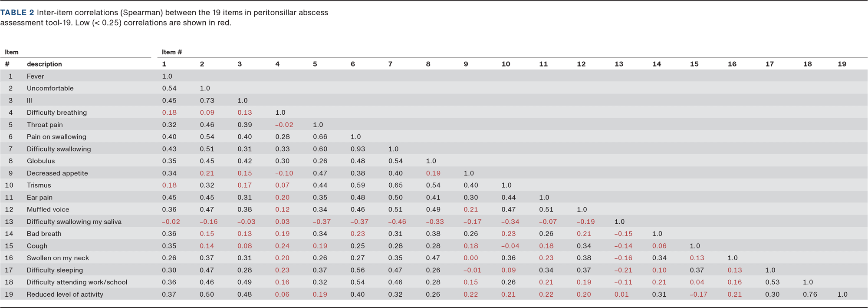The image size is (868, 308).
Task: Click the 'Difficulty attending work/school' label
Action: pos(77,282)
